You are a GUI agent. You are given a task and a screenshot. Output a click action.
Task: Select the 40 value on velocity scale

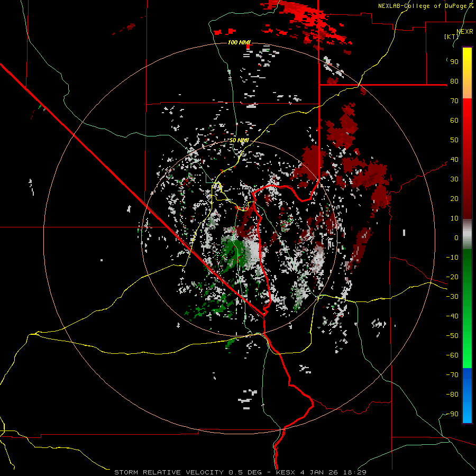(x=454, y=159)
